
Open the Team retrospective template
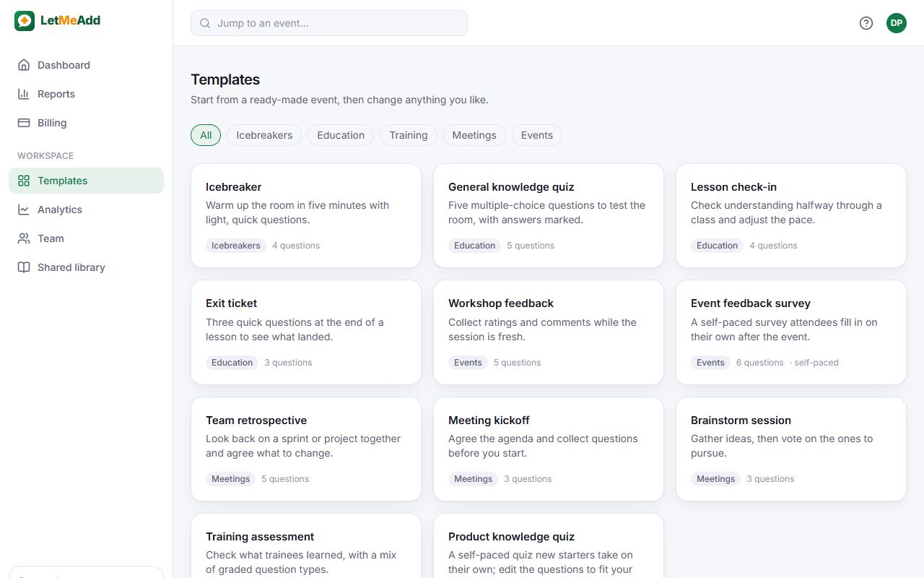click(x=306, y=449)
